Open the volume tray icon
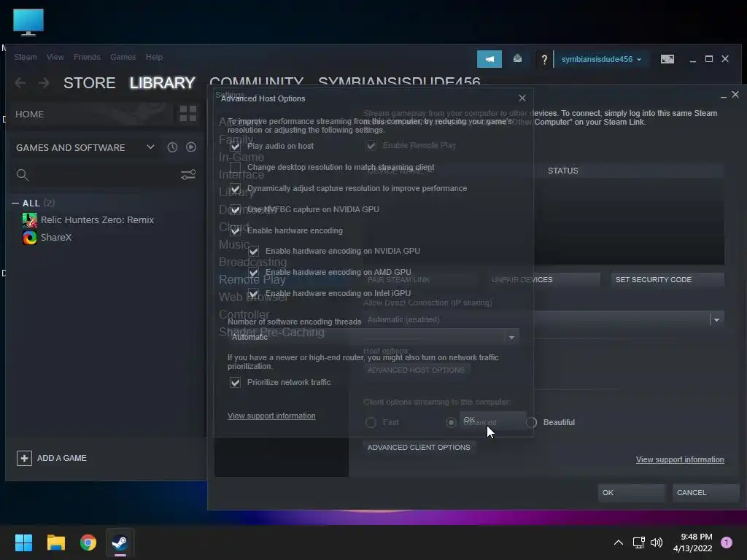This screenshot has width=747, height=560. coord(657,542)
